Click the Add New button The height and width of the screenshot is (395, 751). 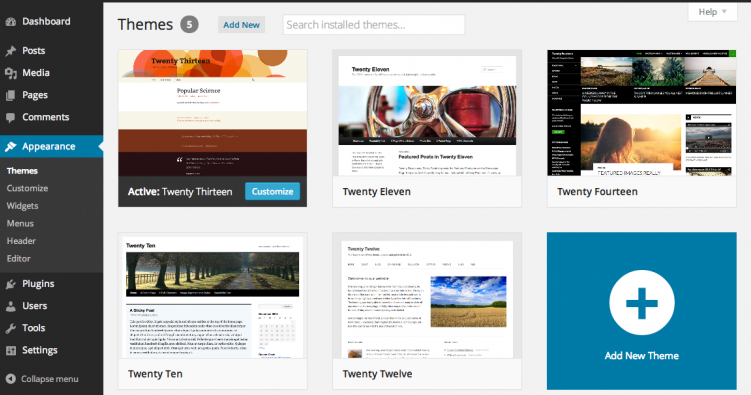tap(241, 25)
